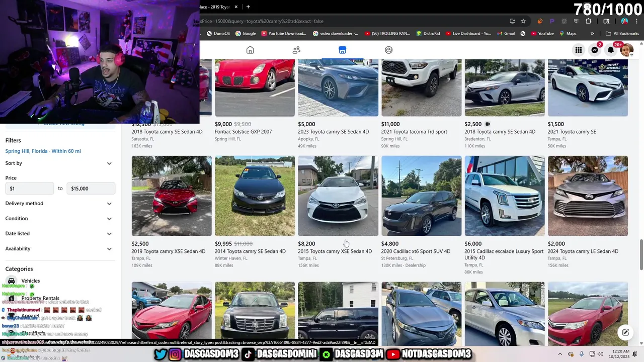Viewport: 644px width, 362px height.
Task: Open the 2023 Toyota camry SE Sedan title
Action: coord(333,132)
